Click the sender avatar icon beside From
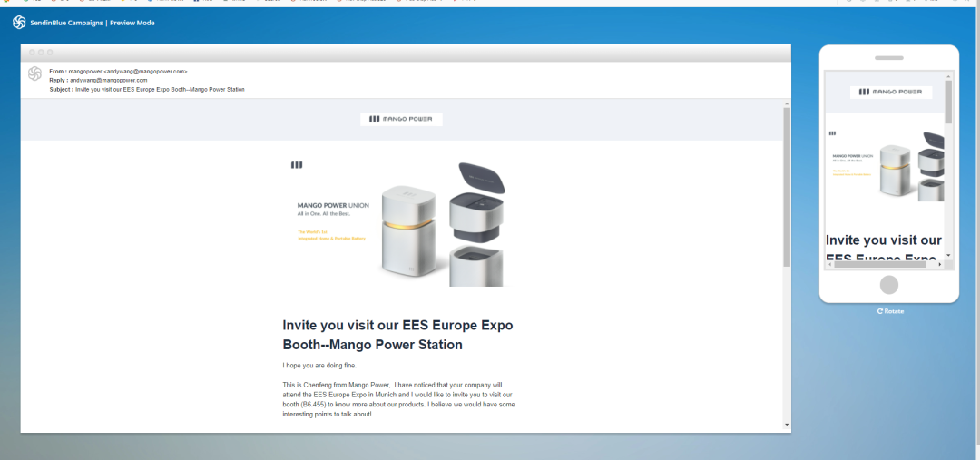 point(35,73)
